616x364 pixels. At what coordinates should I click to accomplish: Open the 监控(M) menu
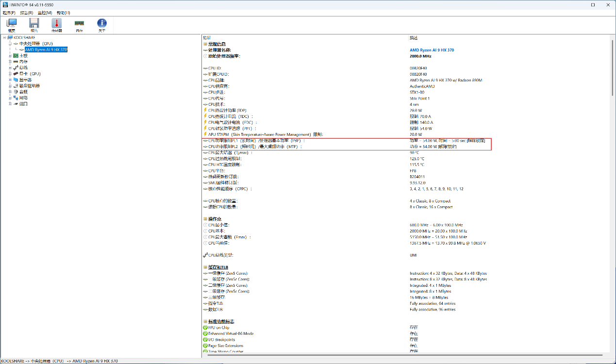point(45,13)
